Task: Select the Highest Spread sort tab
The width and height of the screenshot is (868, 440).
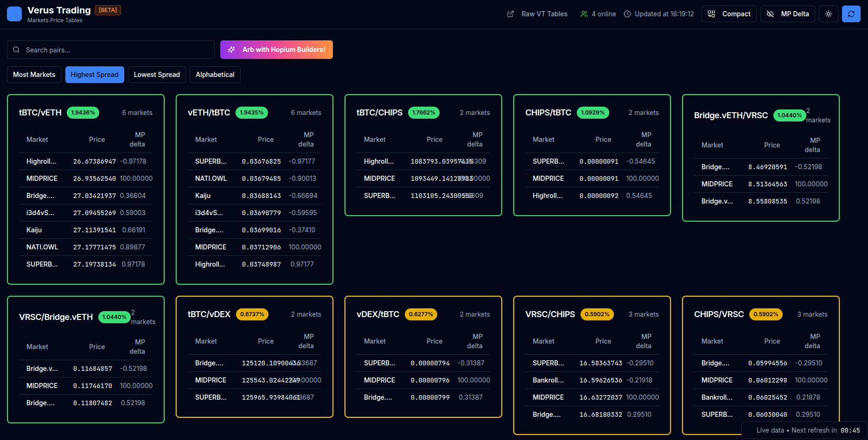Action: [95, 75]
